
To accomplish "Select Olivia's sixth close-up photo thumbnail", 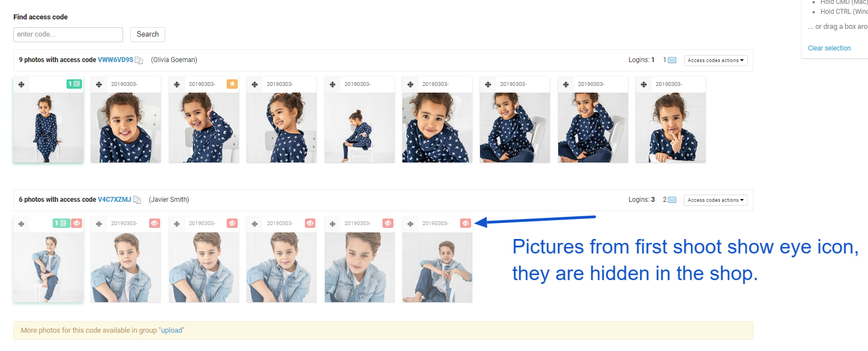I will pos(437,128).
